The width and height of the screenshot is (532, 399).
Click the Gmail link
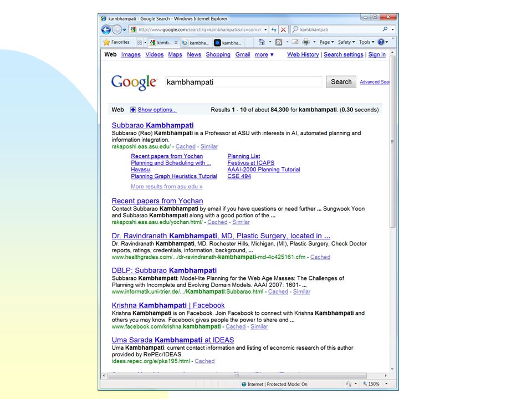point(243,55)
